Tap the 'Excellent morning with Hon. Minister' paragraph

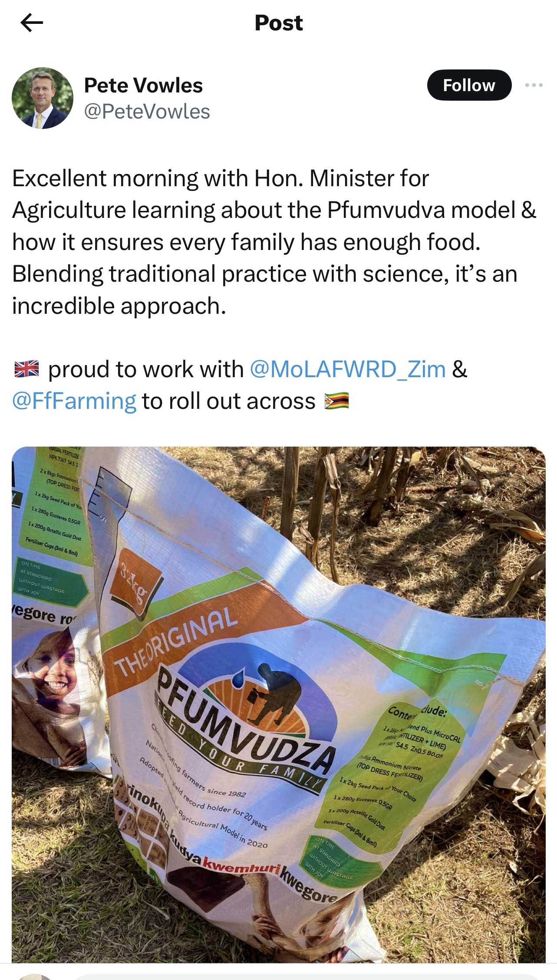274,242
